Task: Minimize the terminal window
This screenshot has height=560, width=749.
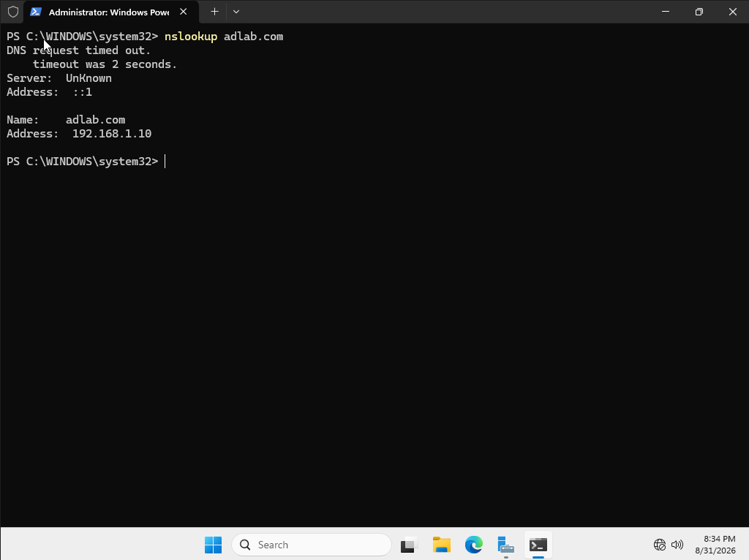Action: coord(666,12)
